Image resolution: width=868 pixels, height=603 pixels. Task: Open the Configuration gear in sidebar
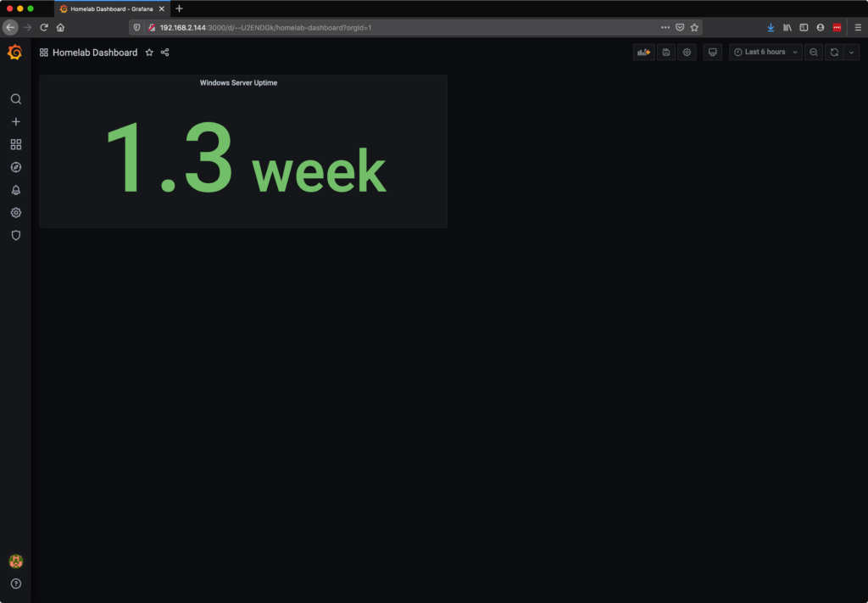coord(16,213)
